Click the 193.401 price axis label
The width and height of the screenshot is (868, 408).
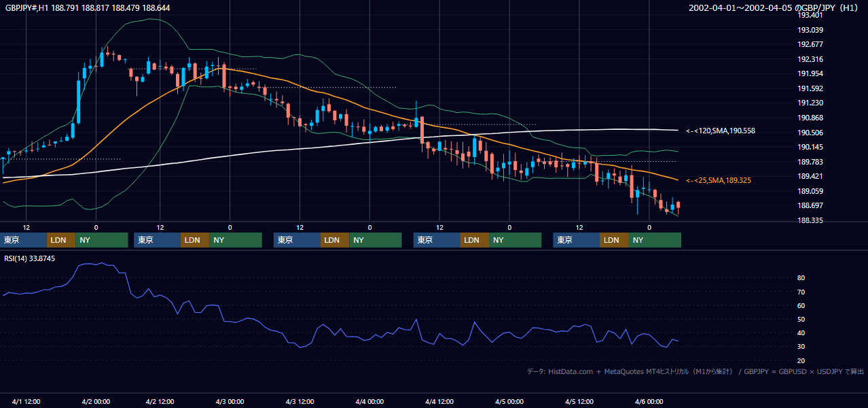coord(810,16)
